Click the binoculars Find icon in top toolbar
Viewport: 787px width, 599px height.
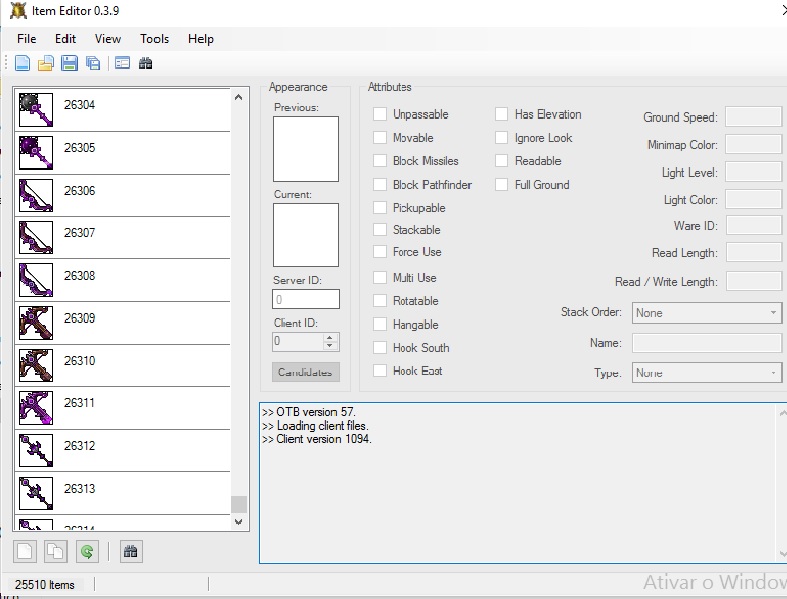pyautogui.click(x=146, y=63)
